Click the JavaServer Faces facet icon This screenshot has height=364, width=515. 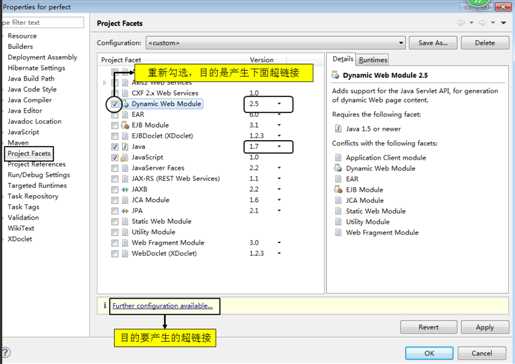[125, 168]
